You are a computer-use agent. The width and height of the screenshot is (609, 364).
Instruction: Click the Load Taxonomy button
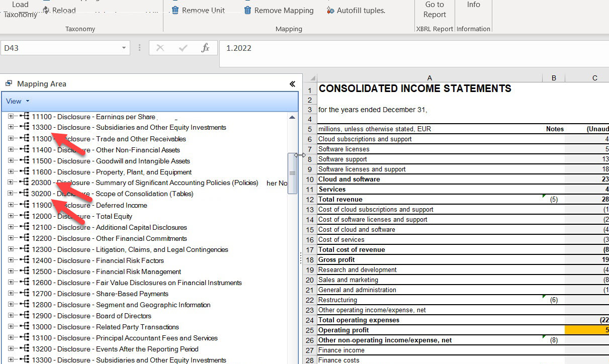pos(20,10)
